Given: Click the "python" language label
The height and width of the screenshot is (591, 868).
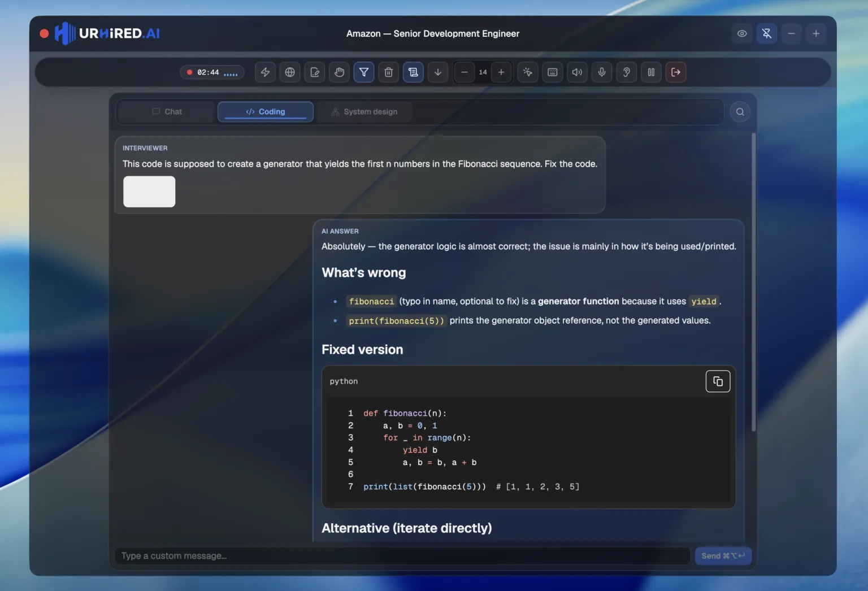Looking at the screenshot, I should tap(344, 381).
